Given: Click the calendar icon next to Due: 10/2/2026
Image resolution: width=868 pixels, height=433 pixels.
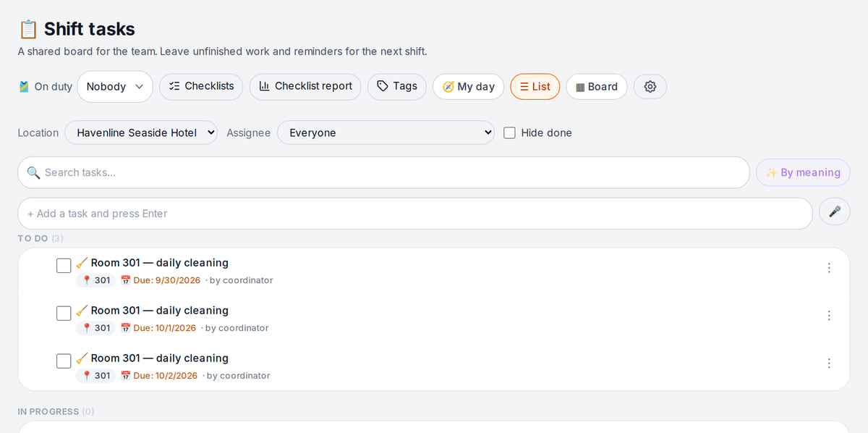Looking at the screenshot, I should 125,376.
